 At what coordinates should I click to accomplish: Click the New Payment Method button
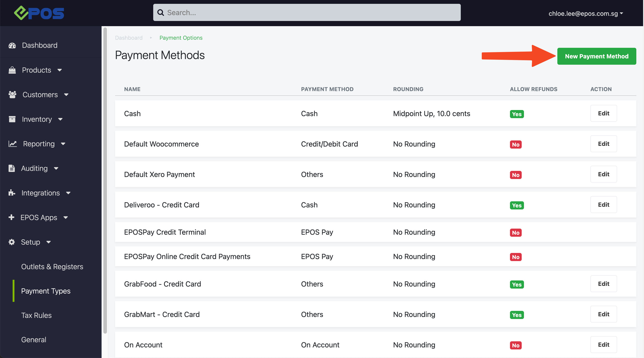(x=597, y=56)
